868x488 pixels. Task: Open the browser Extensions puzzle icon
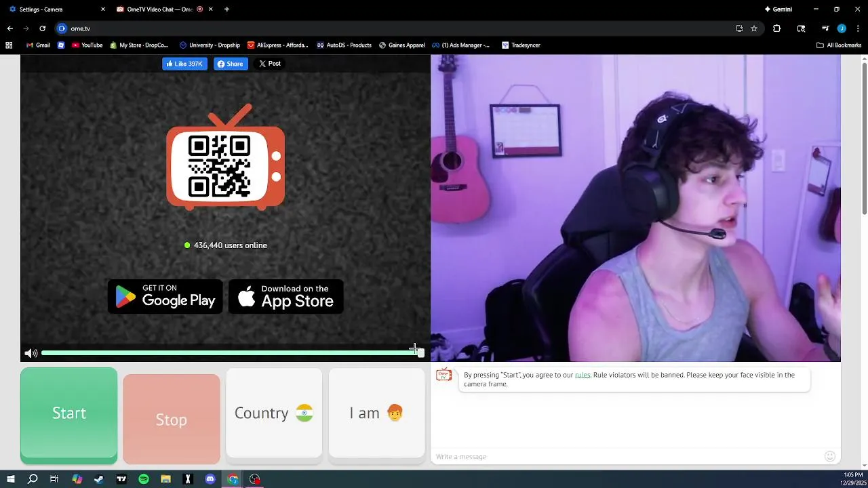tap(777, 28)
